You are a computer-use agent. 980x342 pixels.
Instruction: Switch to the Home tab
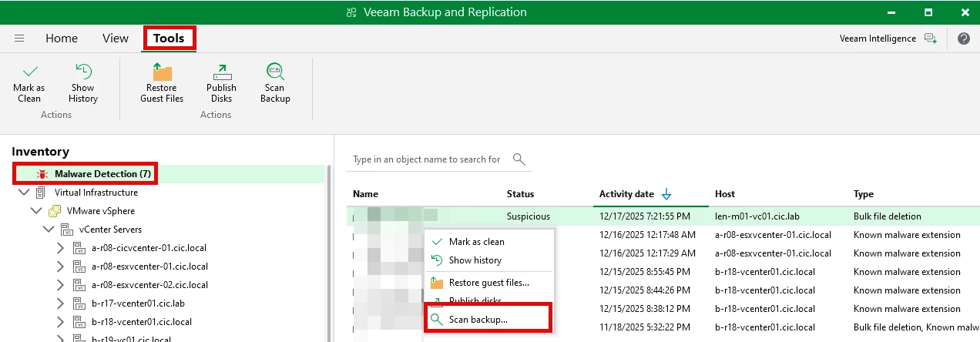[62, 39]
